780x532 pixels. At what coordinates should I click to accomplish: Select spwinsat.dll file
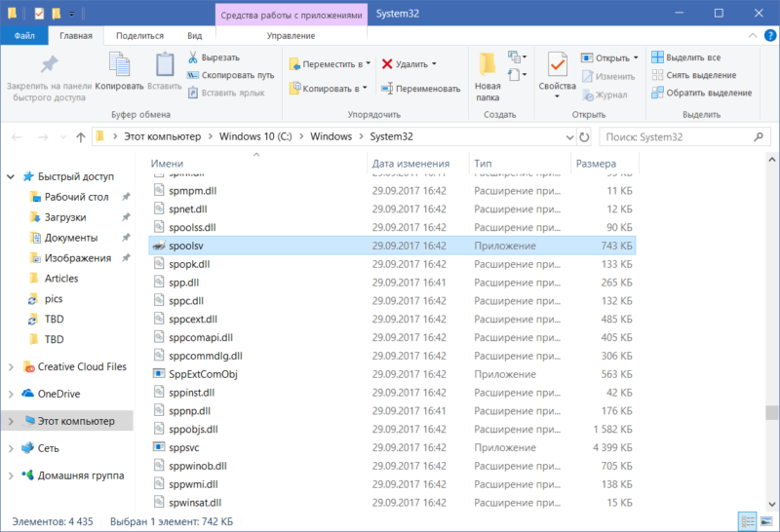point(392,503)
